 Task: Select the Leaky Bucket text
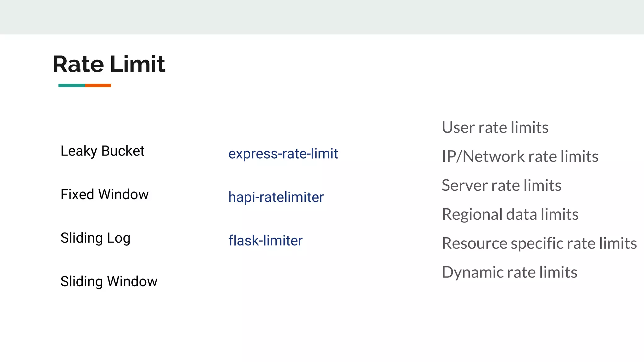pos(102,151)
